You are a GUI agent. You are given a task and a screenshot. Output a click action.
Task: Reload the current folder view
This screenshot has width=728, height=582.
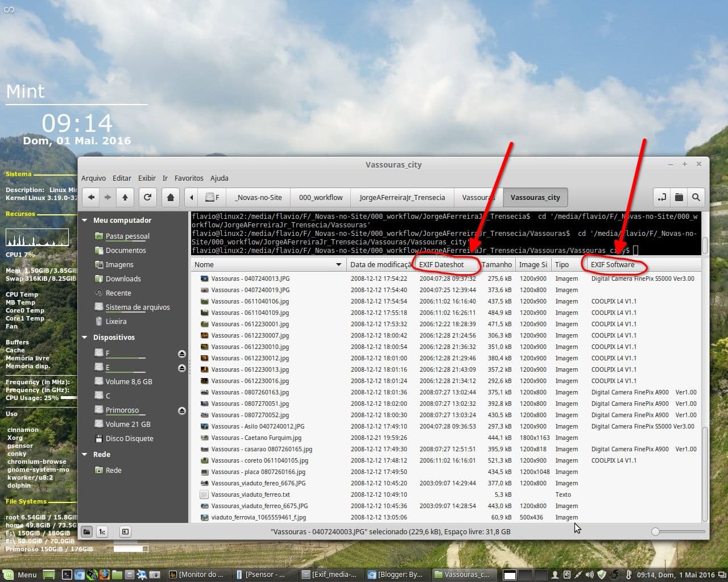point(148,197)
